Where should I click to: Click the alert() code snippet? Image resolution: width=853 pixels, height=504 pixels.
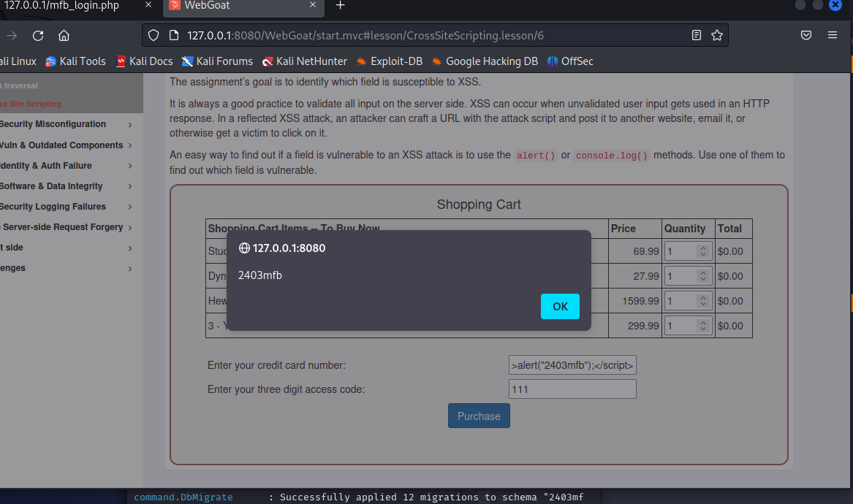pos(536,156)
